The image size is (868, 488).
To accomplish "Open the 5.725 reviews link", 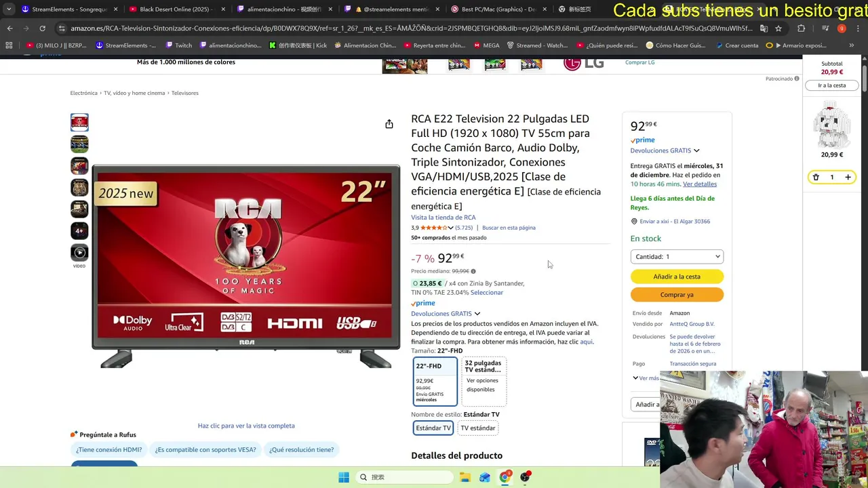I will click(x=464, y=228).
